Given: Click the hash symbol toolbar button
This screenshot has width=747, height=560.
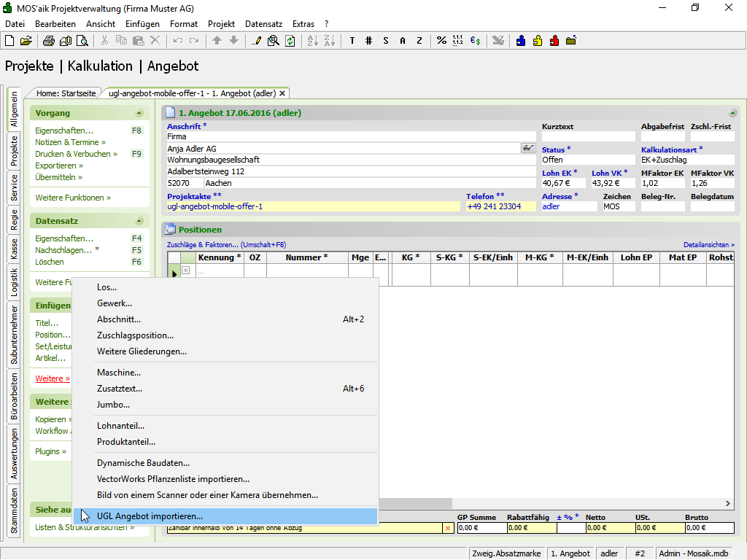Looking at the screenshot, I should click(x=368, y=41).
